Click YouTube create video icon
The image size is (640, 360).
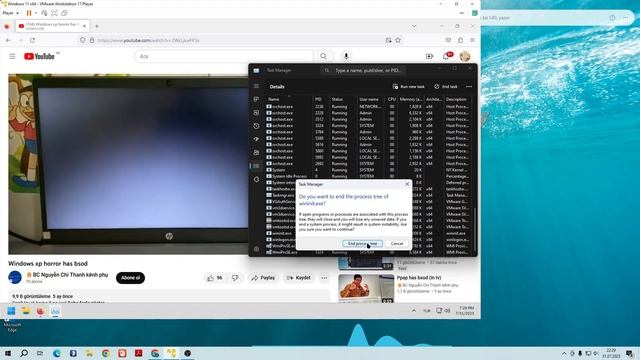[x=429, y=56]
